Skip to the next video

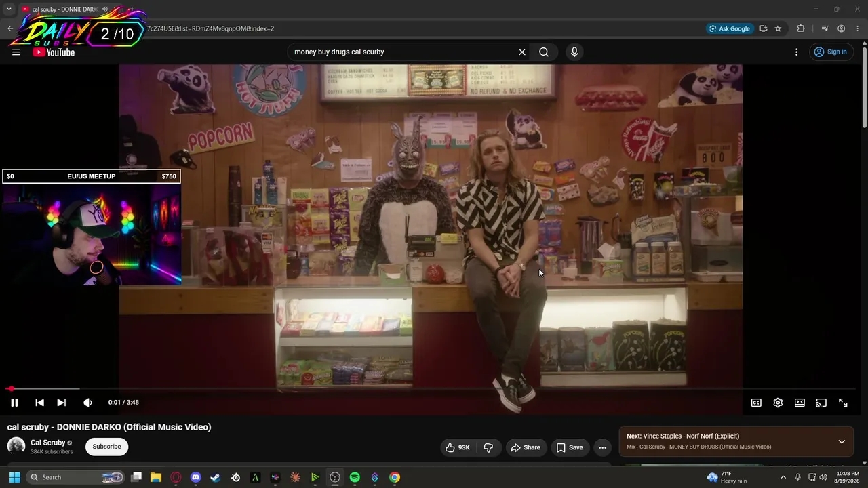61,403
